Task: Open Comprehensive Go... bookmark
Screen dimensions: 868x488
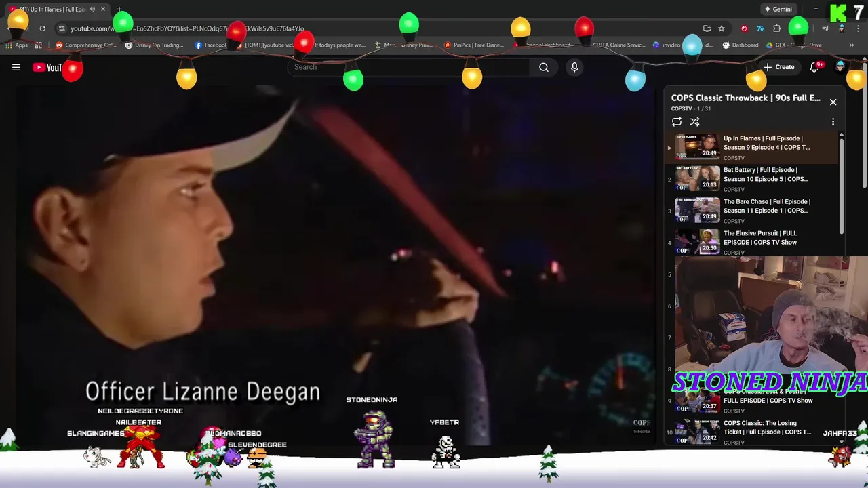Action: click(85, 45)
